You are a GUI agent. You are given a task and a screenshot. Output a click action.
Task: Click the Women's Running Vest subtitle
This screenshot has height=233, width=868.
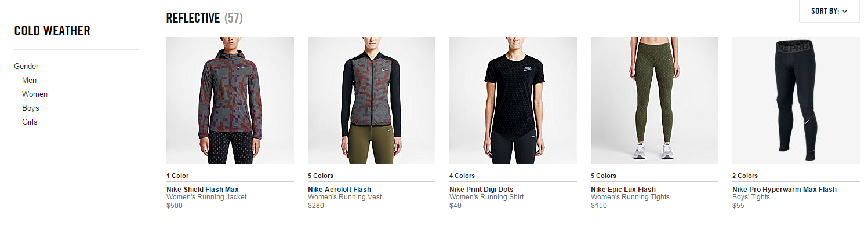345,197
